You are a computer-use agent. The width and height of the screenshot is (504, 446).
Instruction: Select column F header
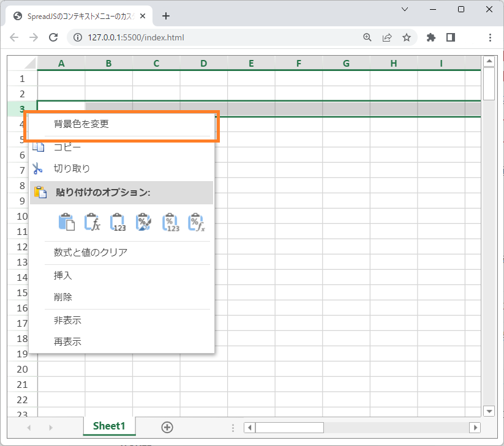299,63
